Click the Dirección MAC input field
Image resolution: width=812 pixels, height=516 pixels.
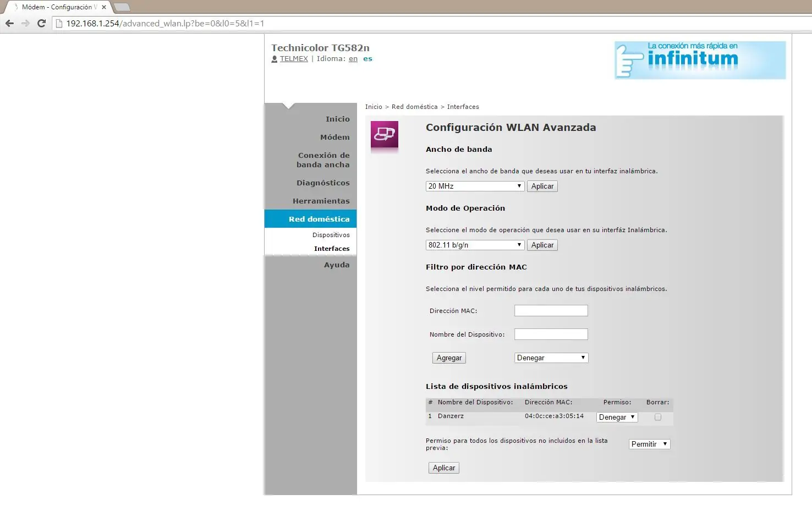(x=551, y=311)
